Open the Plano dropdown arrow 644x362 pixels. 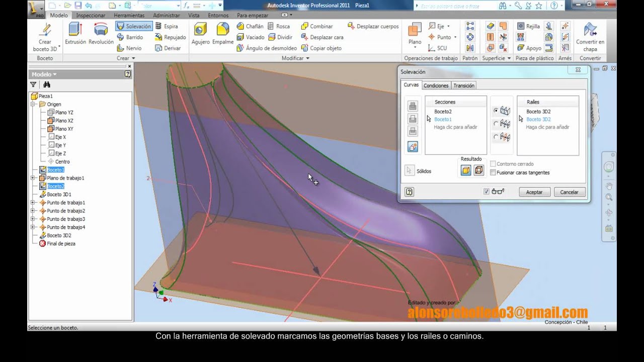pyautogui.click(x=415, y=49)
